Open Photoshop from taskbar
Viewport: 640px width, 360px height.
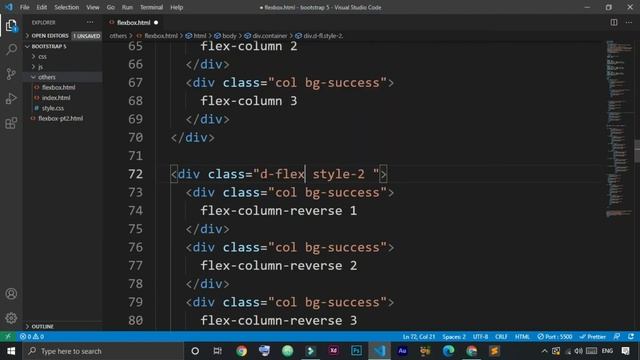click(x=356, y=351)
